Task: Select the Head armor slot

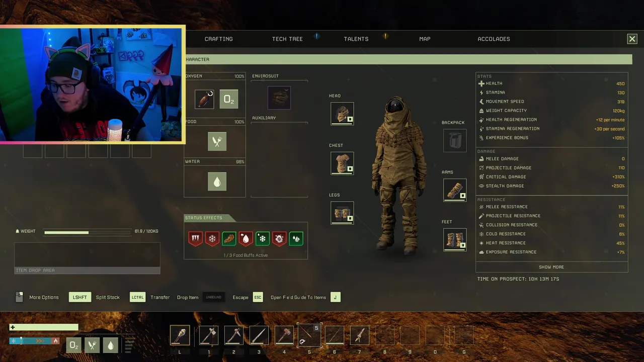Action: 342,114
